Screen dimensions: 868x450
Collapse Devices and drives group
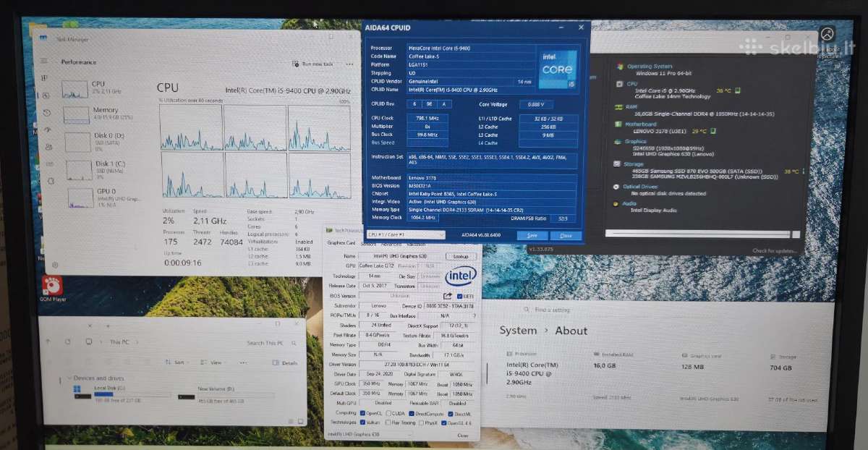[x=70, y=378]
